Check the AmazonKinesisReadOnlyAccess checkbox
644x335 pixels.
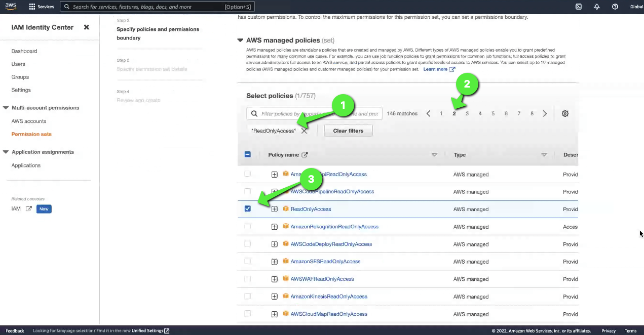coord(248,296)
